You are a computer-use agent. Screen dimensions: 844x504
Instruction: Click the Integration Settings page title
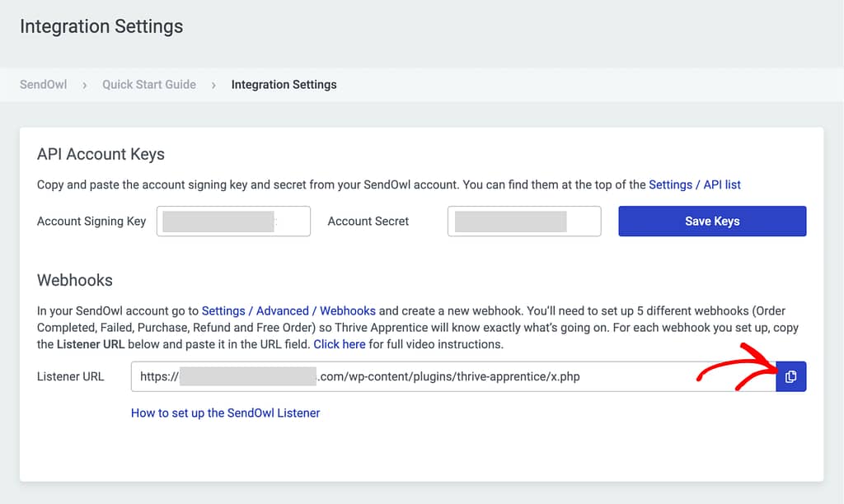tap(101, 26)
